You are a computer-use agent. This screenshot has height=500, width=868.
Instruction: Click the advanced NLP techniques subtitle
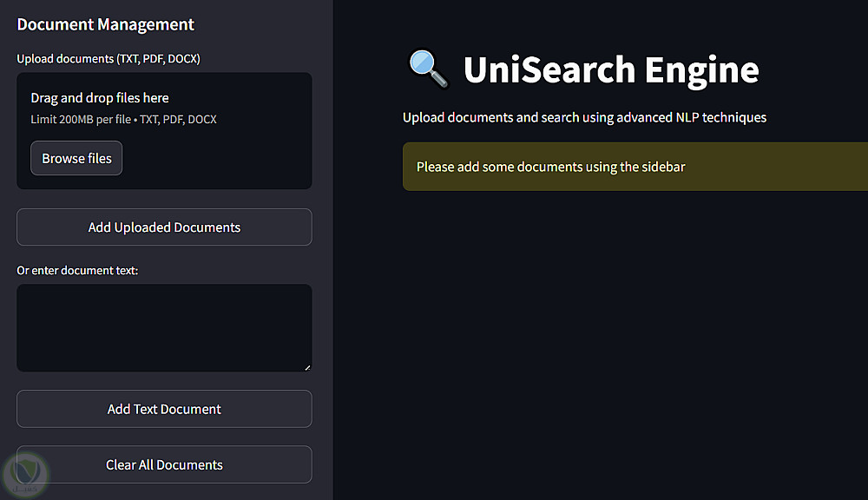[x=584, y=117]
